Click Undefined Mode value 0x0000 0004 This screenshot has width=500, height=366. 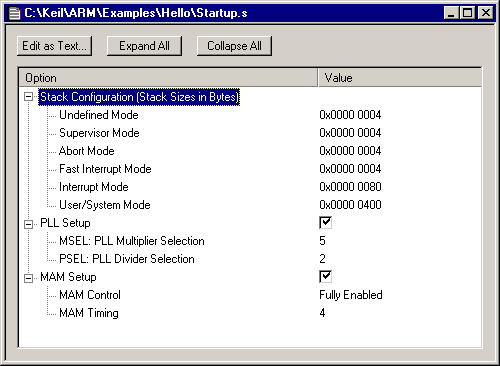(350, 115)
